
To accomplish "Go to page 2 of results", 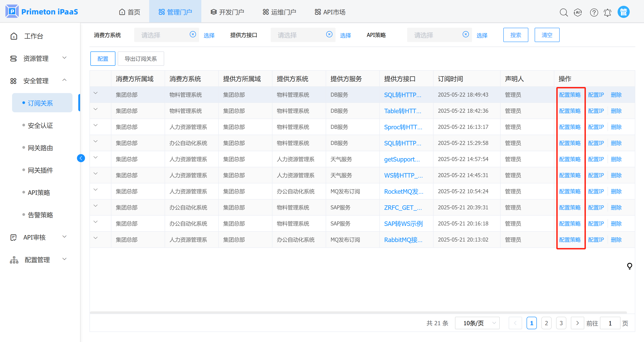I will tap(546, 323).
